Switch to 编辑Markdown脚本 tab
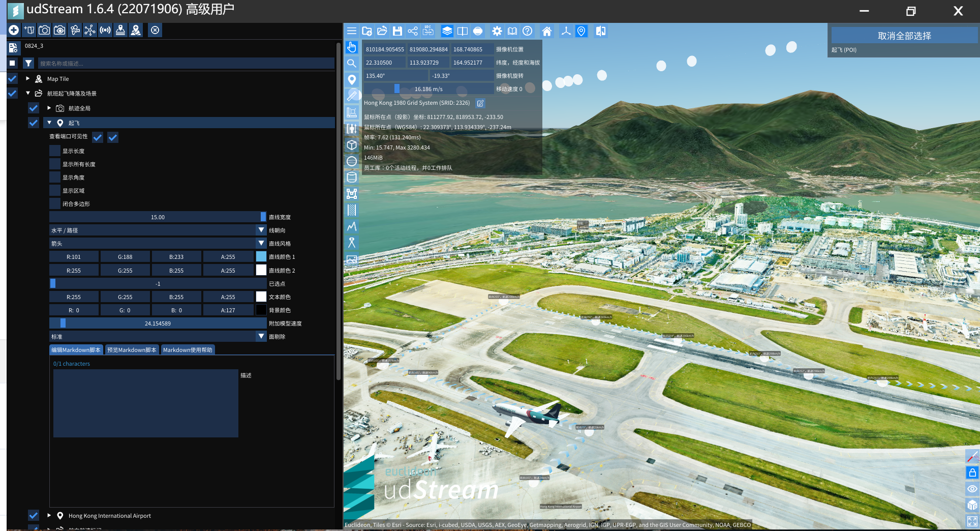980x531 pixels. pyautogui.click(x=76, y=350)
